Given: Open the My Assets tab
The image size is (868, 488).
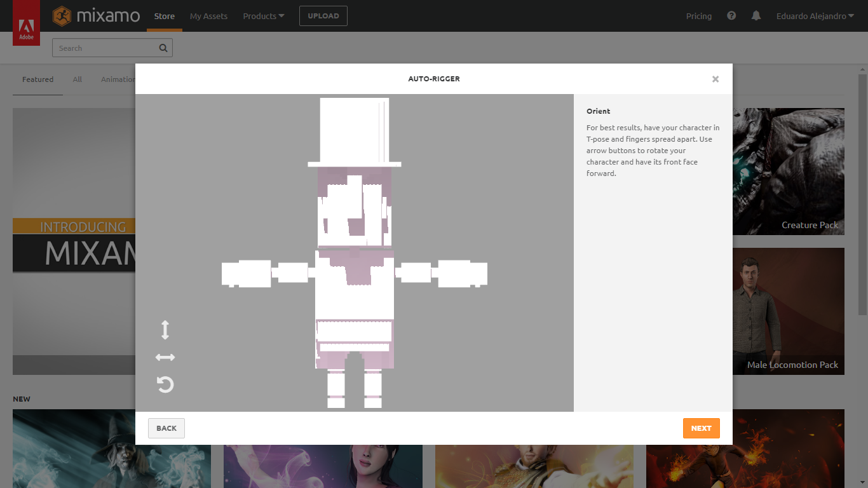Looking at the screenshot, I should (208, 16).
